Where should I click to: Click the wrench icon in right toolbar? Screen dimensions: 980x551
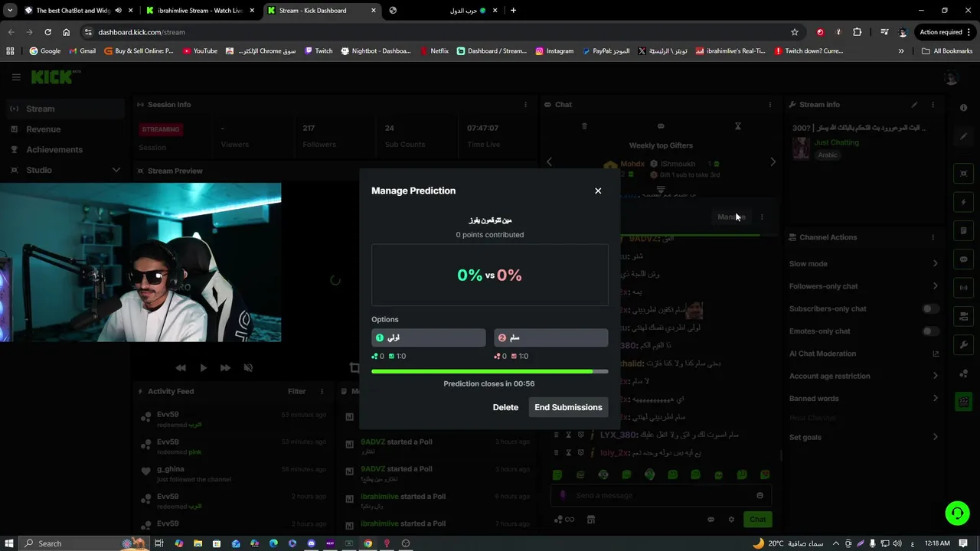[963, 345]
